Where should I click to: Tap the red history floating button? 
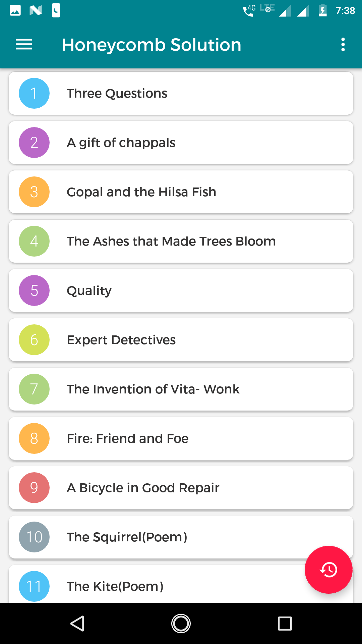(x=328, y=570)
